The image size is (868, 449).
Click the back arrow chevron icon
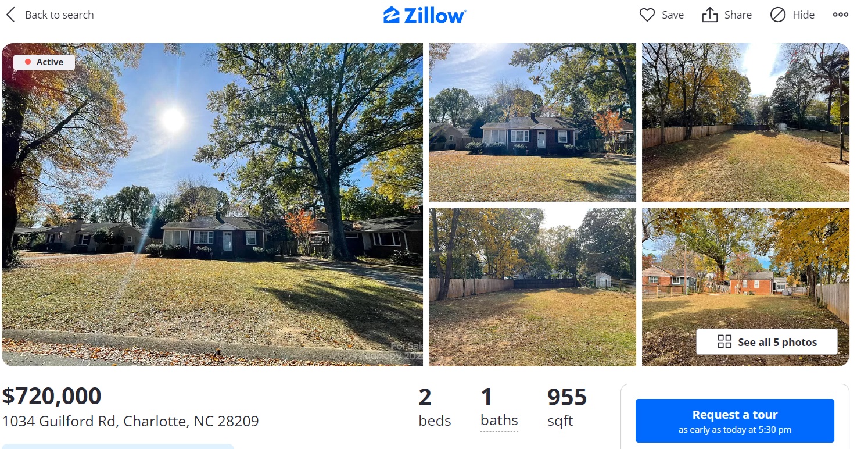[x=10, y=15]
